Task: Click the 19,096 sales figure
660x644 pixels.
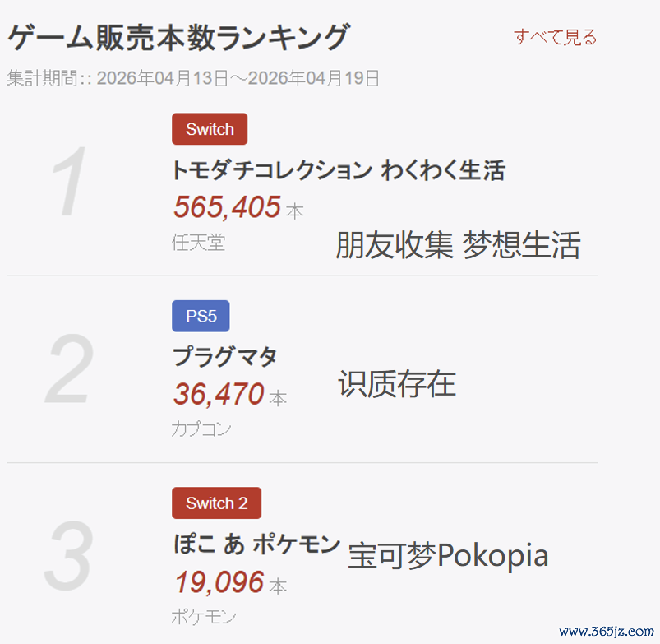Action: tap(219, 582)
